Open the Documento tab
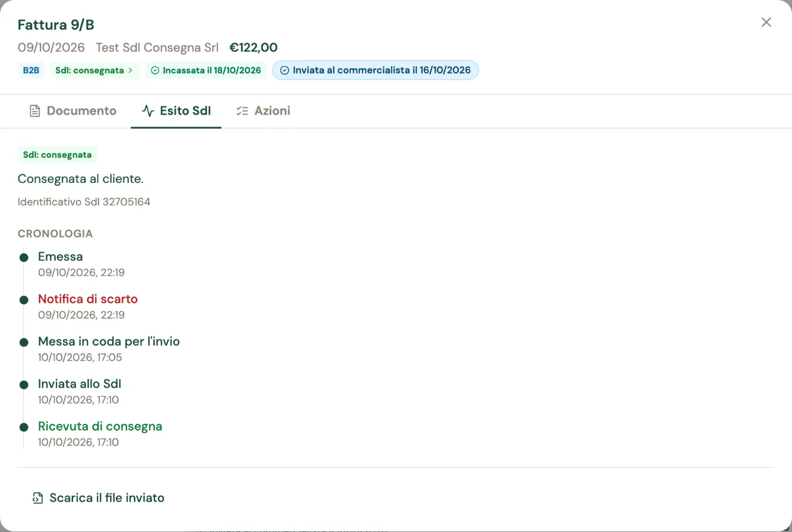792x532 pixels. click(73, 111)
